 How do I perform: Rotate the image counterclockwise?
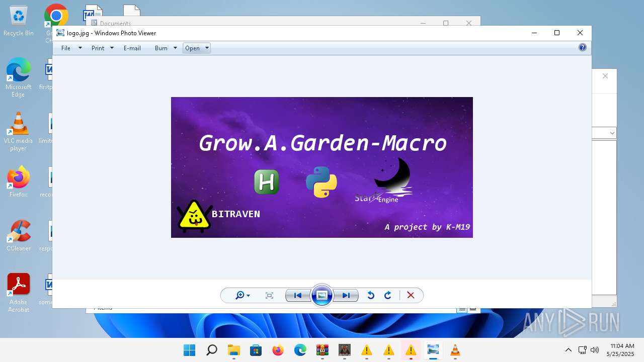click(371, 296)
